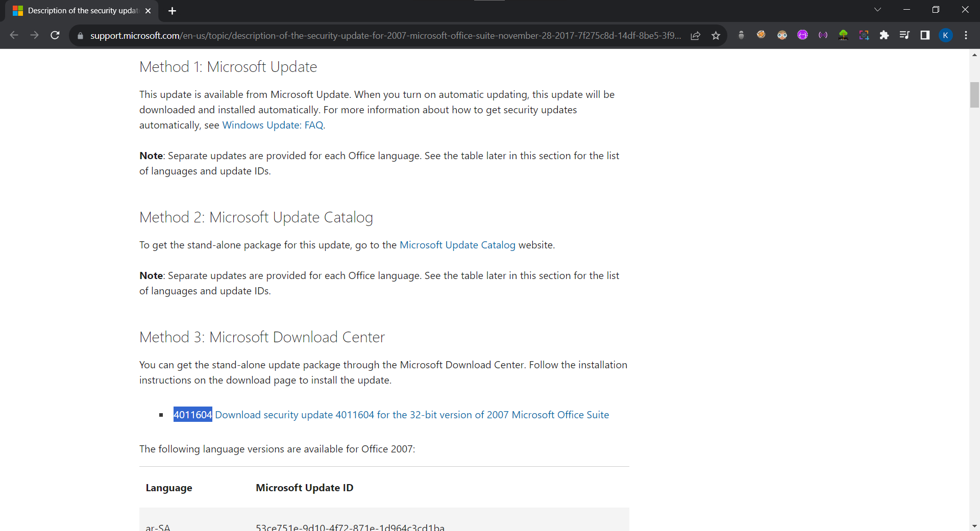This screenshot has width=980, height=531.
Task: Click the screenshot capture extension icon
Action: pyautogui.click(x=864, y=35)
